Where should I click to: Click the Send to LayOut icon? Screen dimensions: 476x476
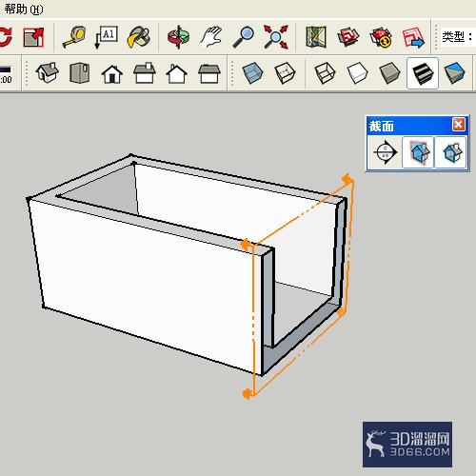pyautogui.click(x=413, y=37)
